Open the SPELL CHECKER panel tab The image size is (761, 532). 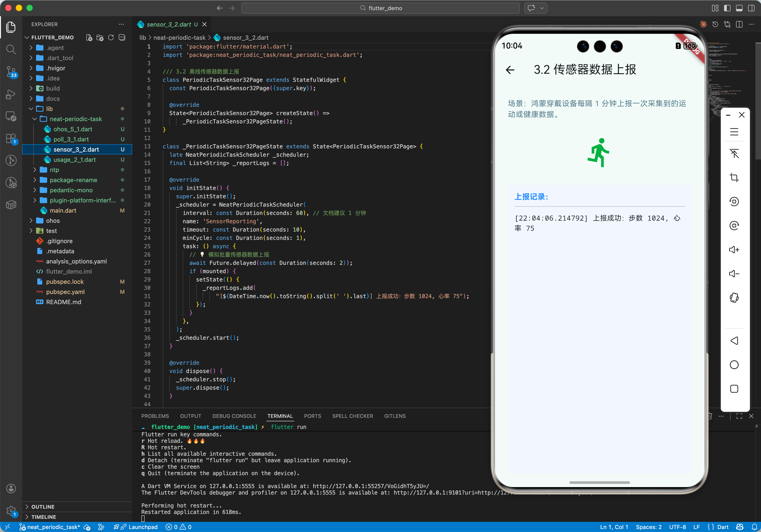click(353, 416)
